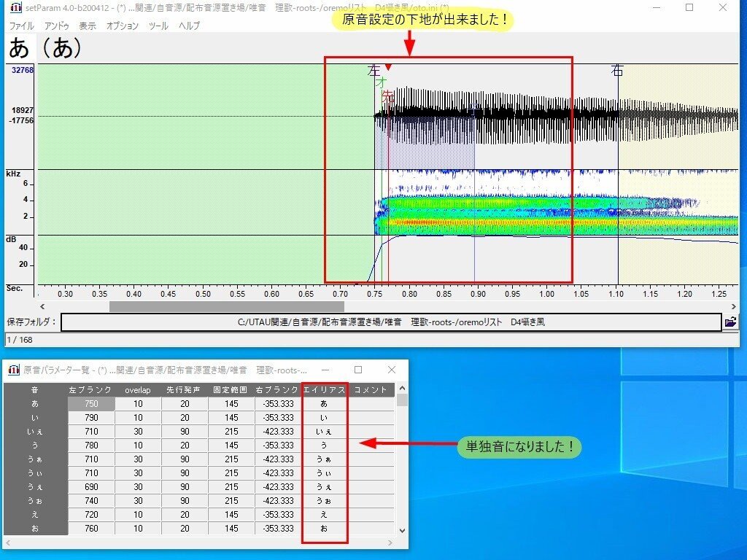Click the 1 / 168 status bar entry

coord(20,340)
